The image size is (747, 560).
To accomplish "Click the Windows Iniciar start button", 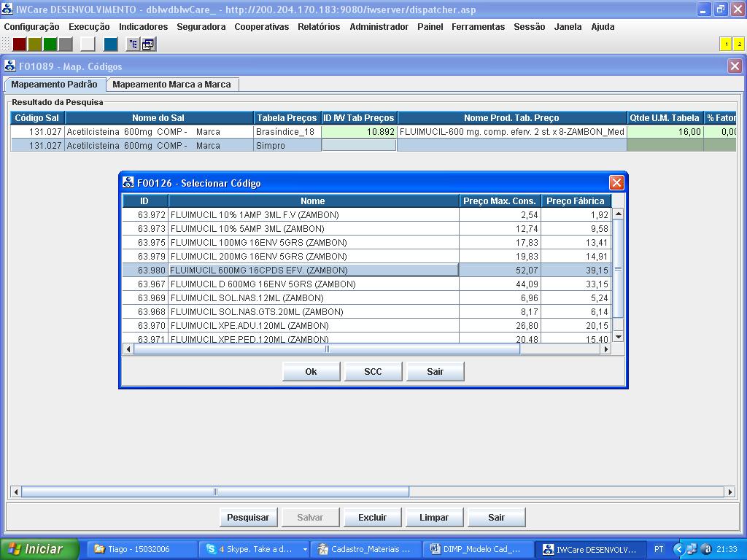I will [39, 549].
